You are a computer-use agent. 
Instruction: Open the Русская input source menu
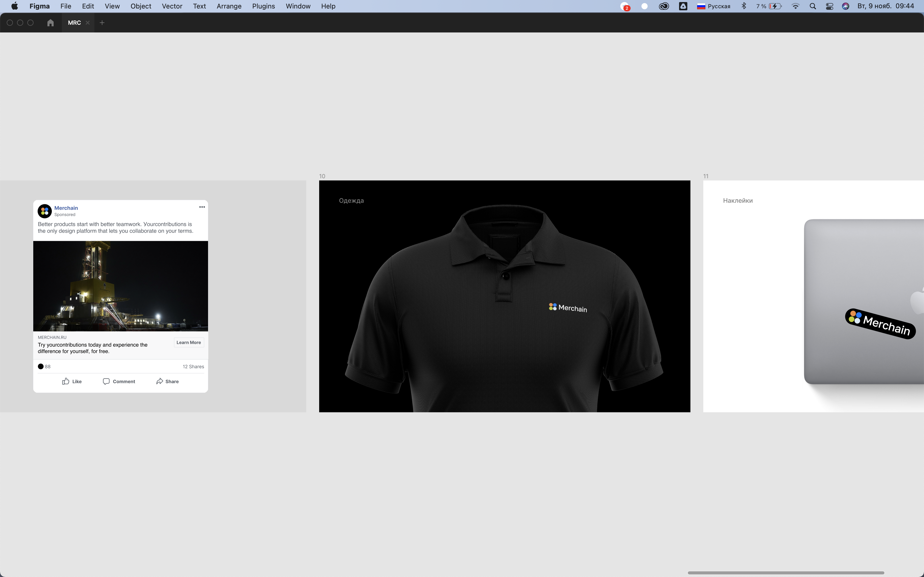pos(713,6)
